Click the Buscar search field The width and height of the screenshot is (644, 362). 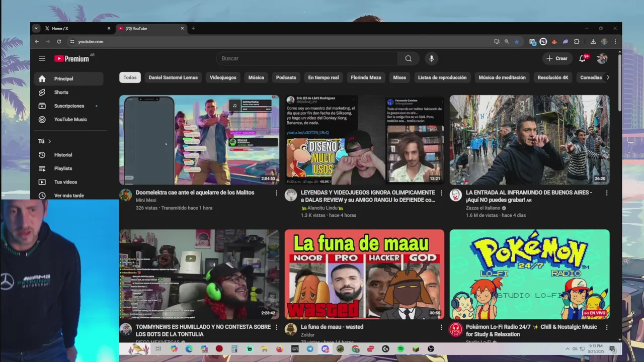307,58
